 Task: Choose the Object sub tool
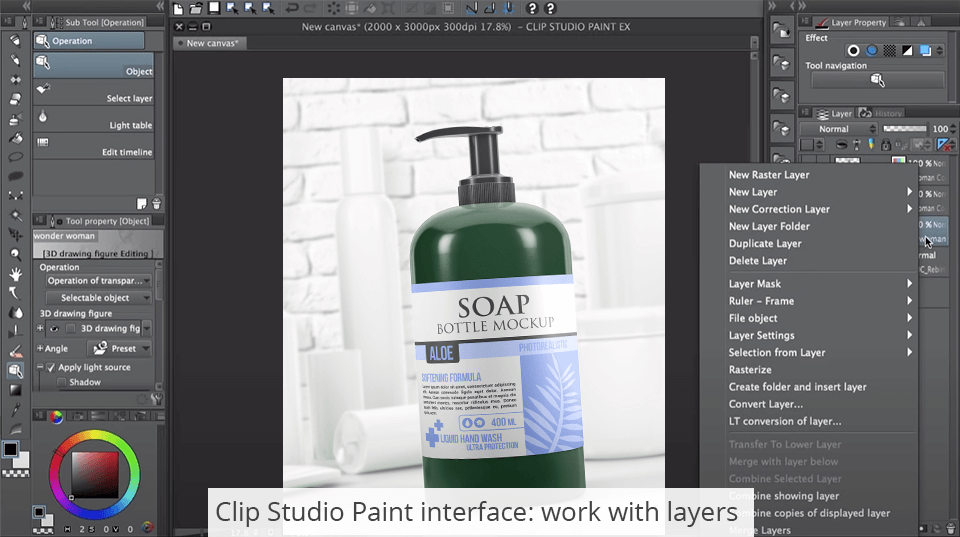click(94, 66)
